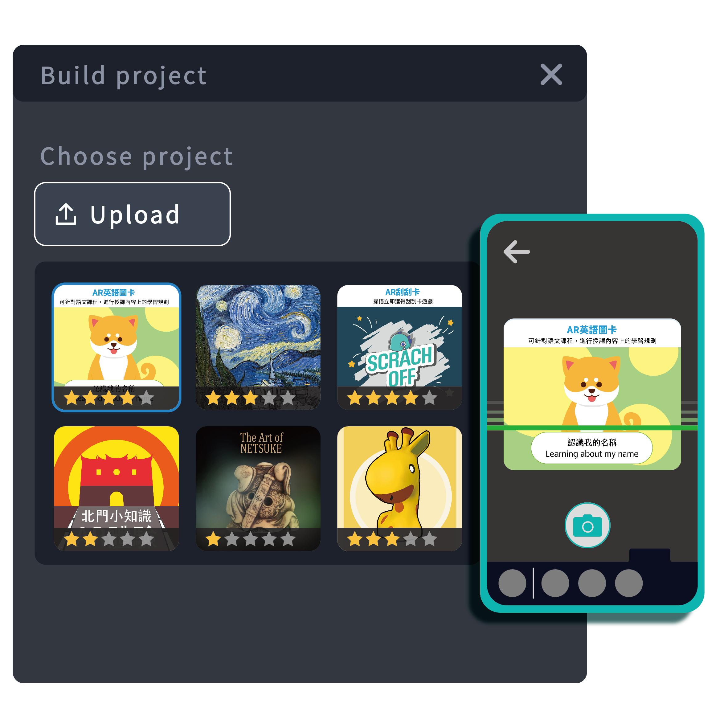Tap the back arrow on phone preview
Screen dimensions: 728x728
pos(517,251)
